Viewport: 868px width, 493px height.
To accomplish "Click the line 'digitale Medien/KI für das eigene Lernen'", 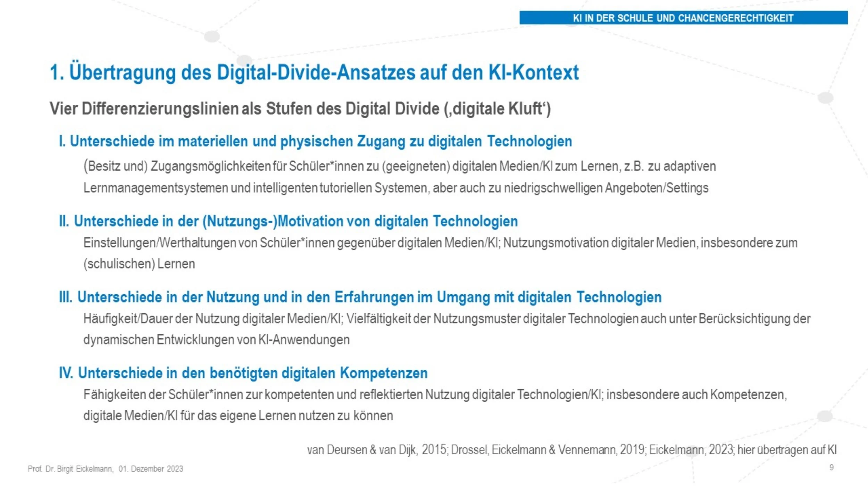I will pyautogui.click(x=238, y=415).
